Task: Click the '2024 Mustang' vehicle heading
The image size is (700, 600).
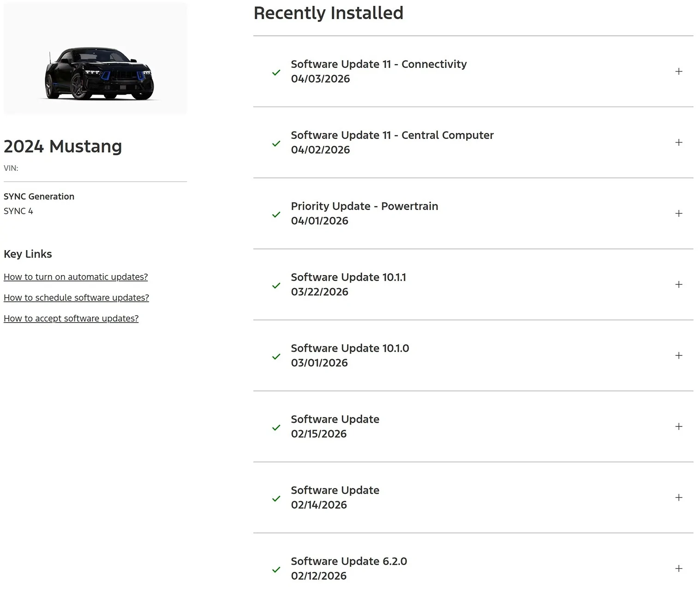Action: click(x=63, y=147)
